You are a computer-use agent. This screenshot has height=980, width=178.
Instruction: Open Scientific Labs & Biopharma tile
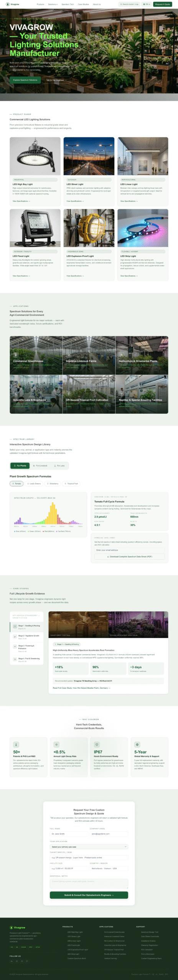coord(36,394)
